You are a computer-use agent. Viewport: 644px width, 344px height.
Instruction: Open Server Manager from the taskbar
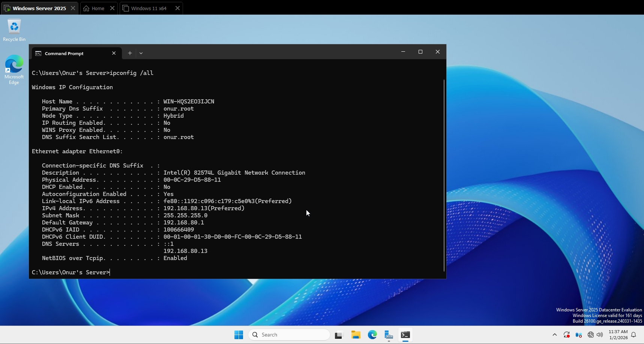(x=389, y=335)
